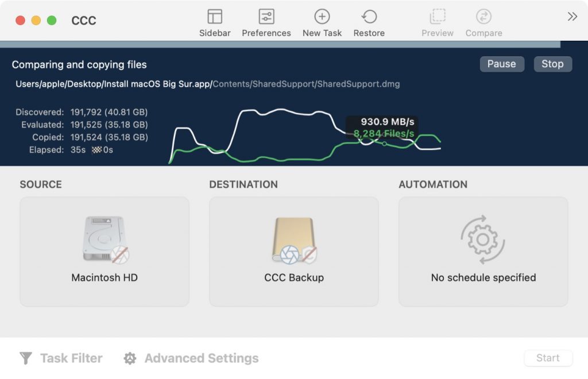Image resolution: width=588 pixels, height=379 pixels.
Task: Click the AUTOMATION heading
Action: [x=433, y=184]
